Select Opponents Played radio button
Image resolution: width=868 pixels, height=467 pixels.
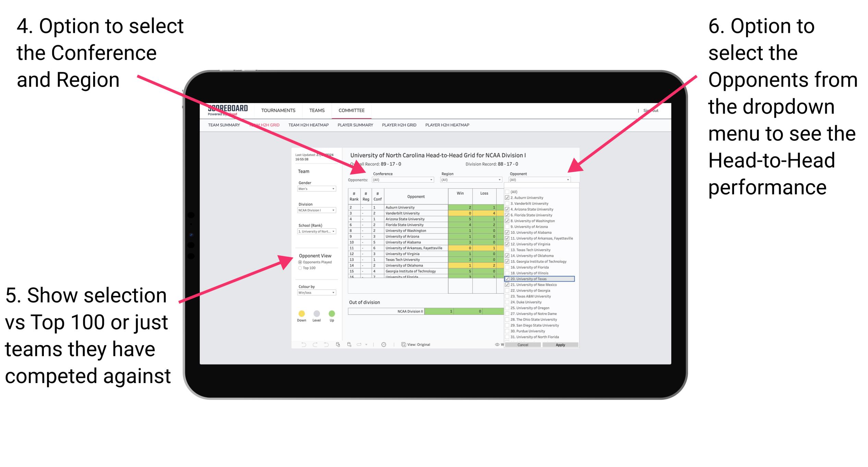300,262
